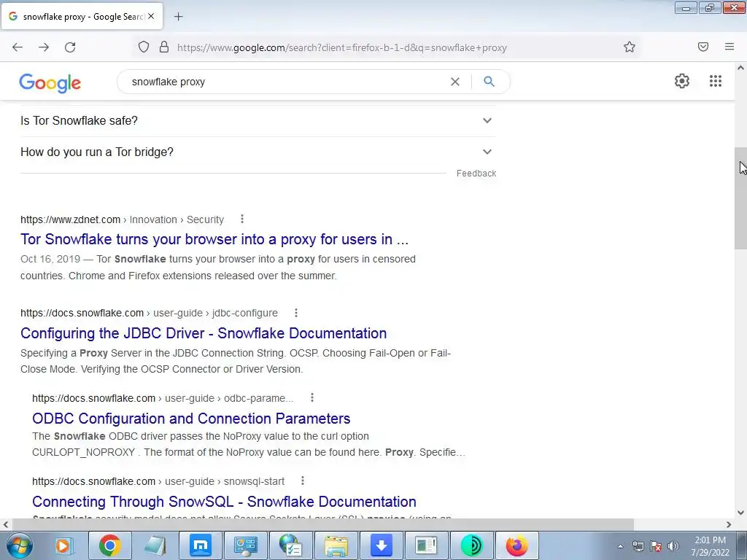The image size is (747, 560).
Task: Bookmark this page with the star
Action: click(630, 47)
